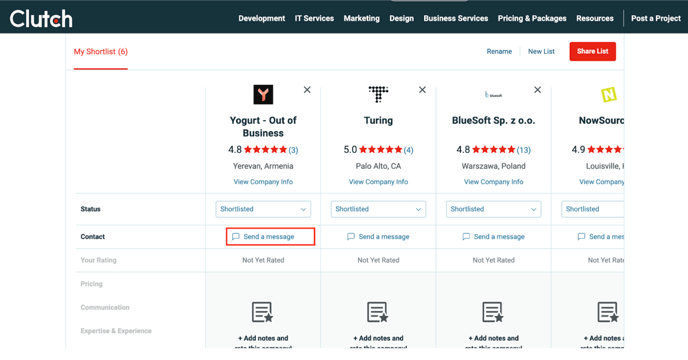
Task: Click the NowSource yellow N logo
Action: (609, 94)
